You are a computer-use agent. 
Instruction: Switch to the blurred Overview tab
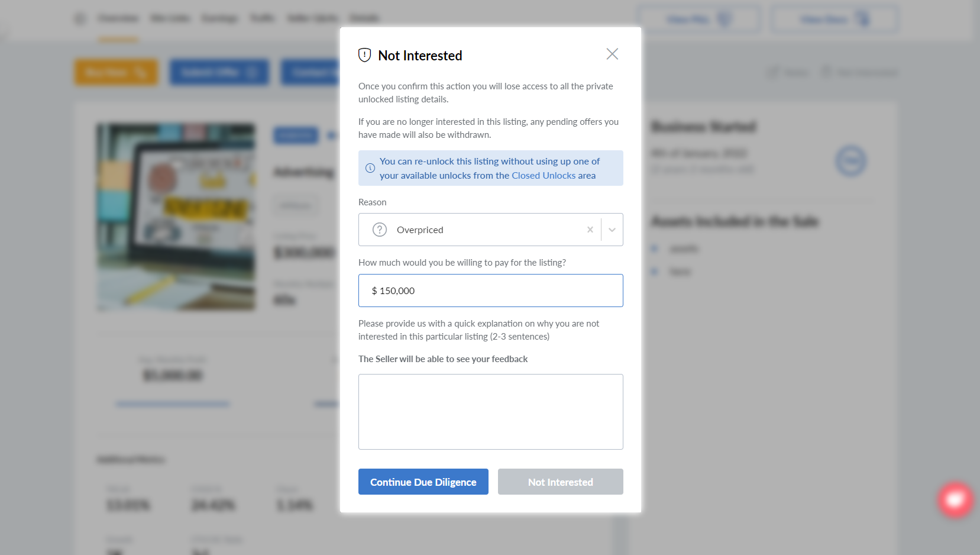pyautogui.click(x=118, y=19)
